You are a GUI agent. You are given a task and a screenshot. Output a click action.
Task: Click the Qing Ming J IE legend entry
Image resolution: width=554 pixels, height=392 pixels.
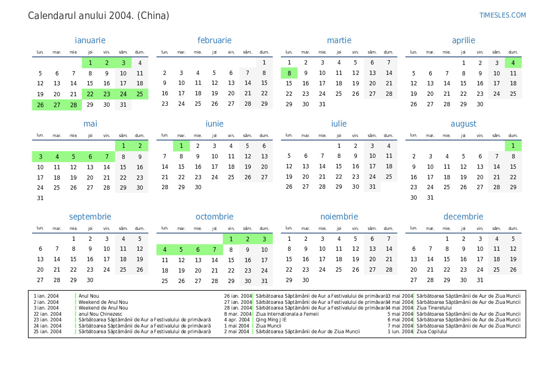point(271,319)
